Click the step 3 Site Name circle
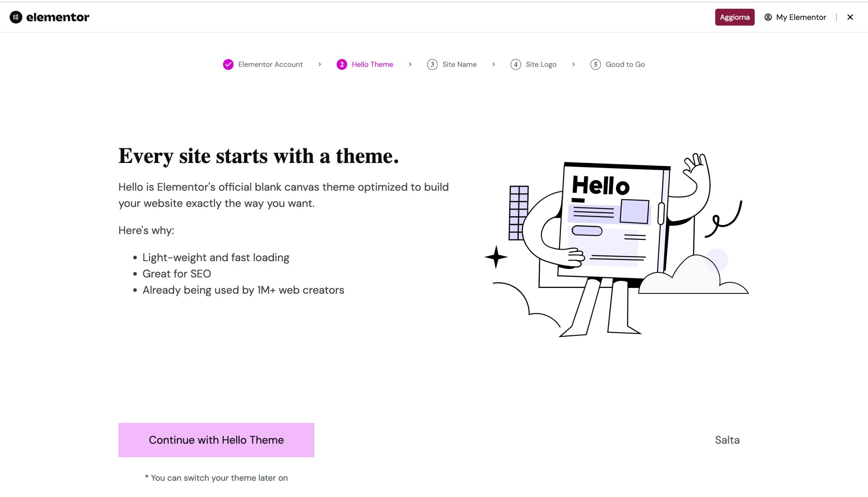This screenshot has height=497, width=868. 432,64
